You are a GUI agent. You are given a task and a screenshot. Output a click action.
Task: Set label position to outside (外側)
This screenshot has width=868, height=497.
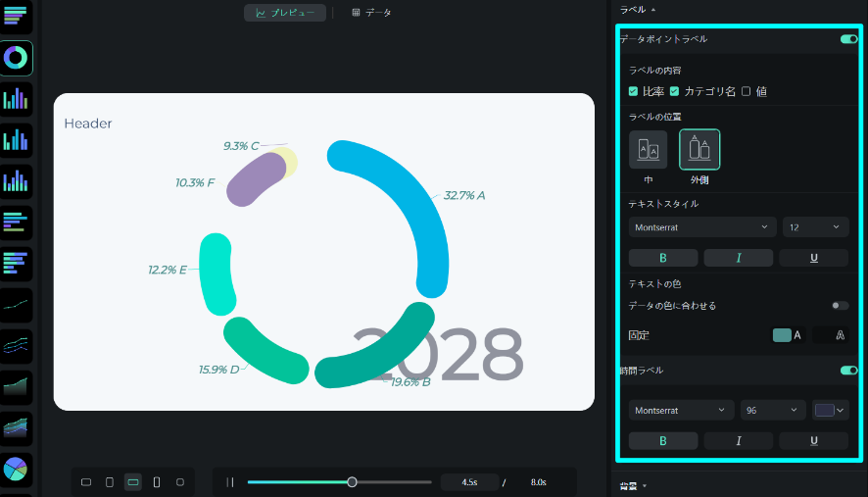coord(699,150)
